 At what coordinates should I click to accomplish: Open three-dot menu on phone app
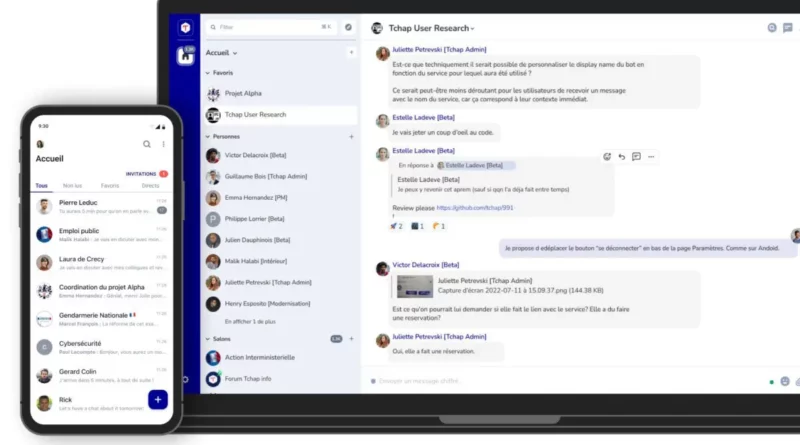point(163,144)
